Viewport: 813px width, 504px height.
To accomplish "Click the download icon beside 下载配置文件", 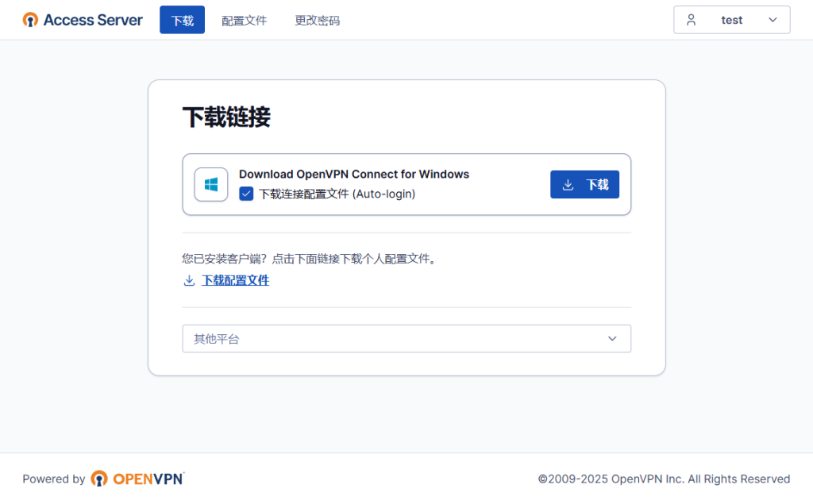I will 189,280.
